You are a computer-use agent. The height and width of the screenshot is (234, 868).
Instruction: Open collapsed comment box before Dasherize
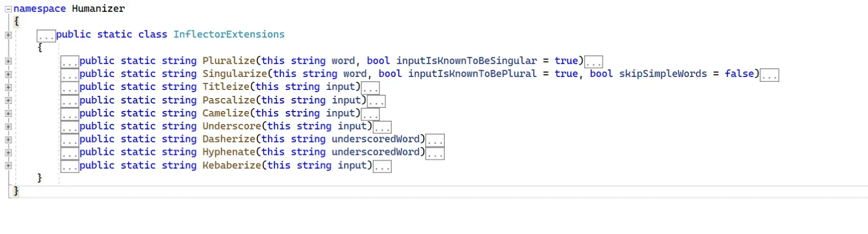coord(70,140)
